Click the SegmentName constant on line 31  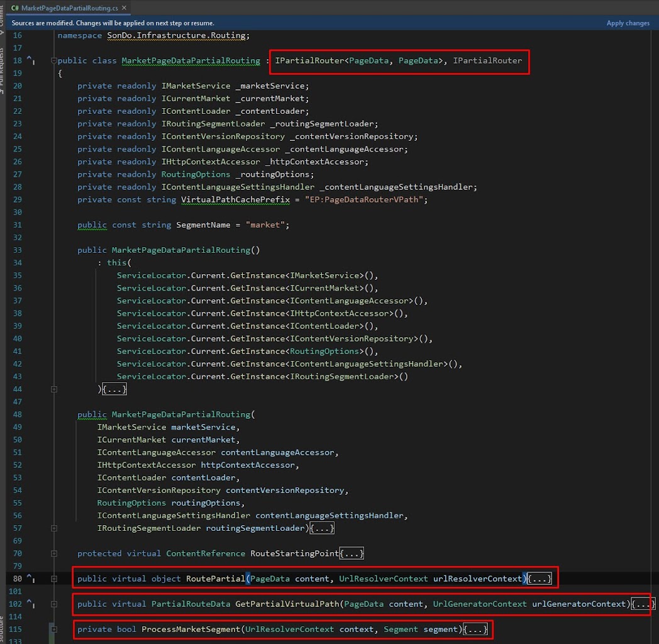pyautogui.click(x=203, y=225)
